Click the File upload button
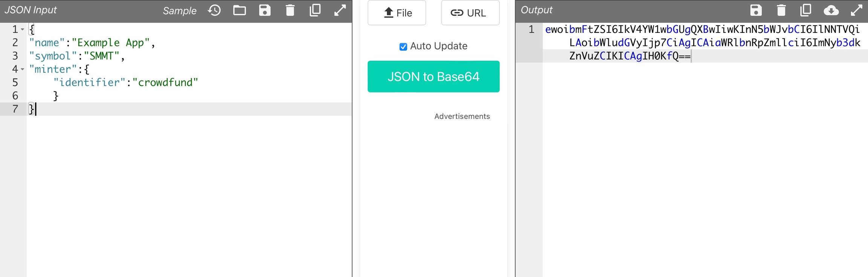The height and width of the screenshot is (277, 868). (397, 13)
